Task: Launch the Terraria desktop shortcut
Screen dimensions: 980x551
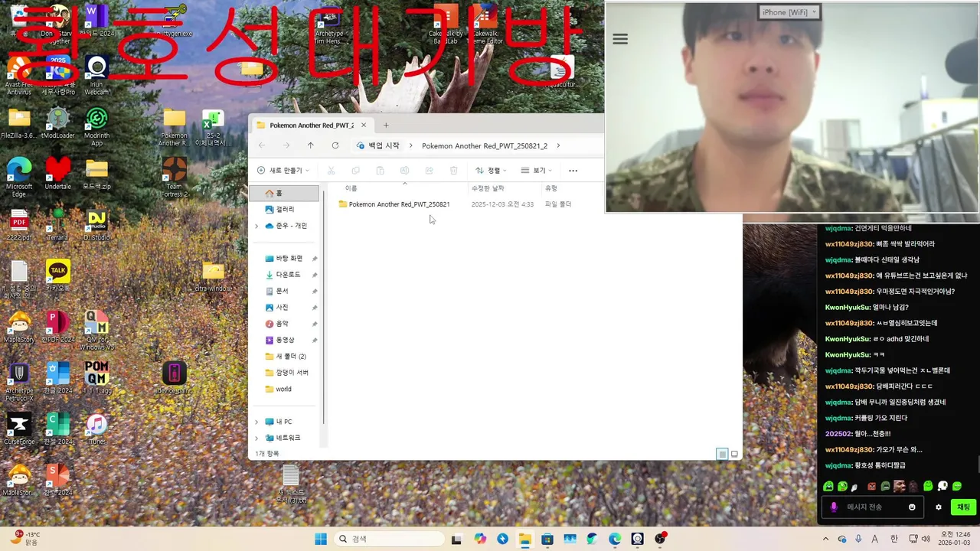Action: [57, 226]
